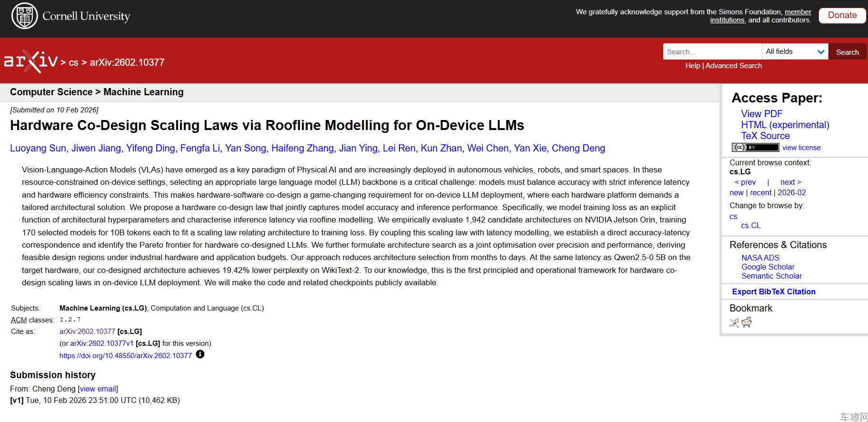This screenshot has height=422, width=868.
Task: Click the Creative Commons BY license badge
Action: 755,148
